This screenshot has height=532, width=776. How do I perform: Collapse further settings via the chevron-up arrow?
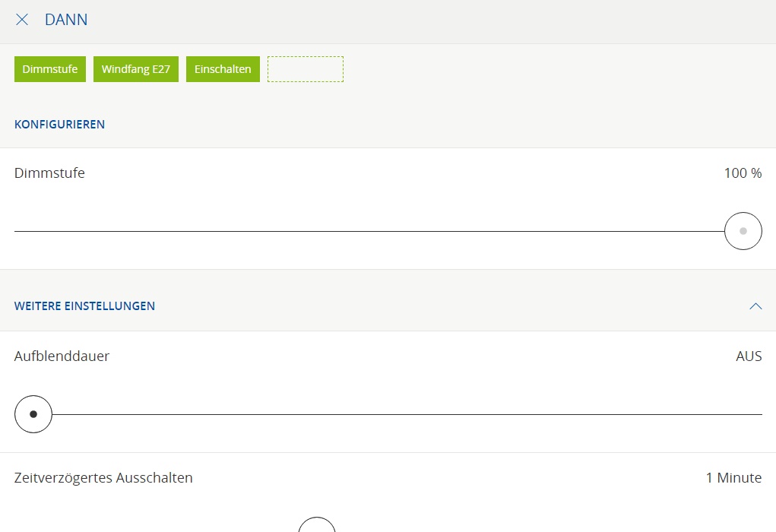tap(755, 306)
